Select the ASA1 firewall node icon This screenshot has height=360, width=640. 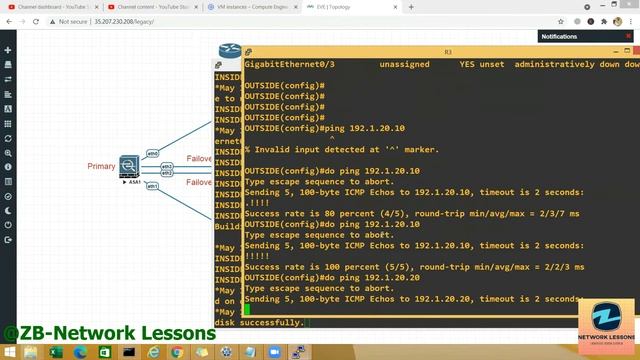point(129,167)
